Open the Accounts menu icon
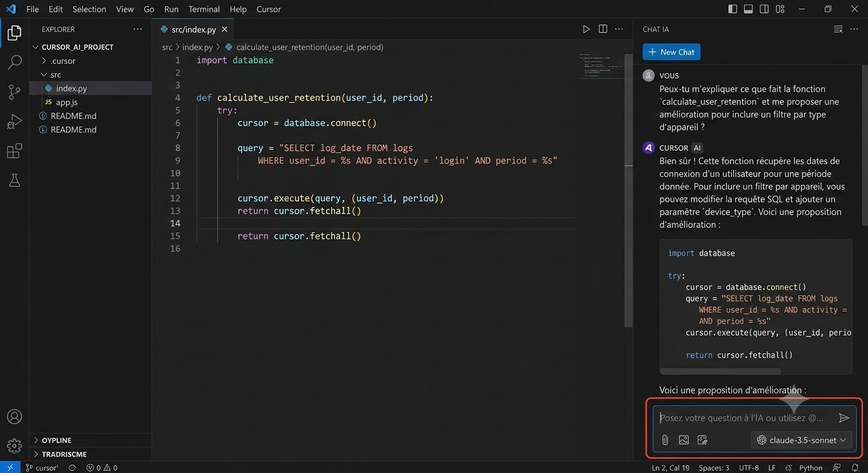Screen dimensions: 868x473 pos(14,417)
